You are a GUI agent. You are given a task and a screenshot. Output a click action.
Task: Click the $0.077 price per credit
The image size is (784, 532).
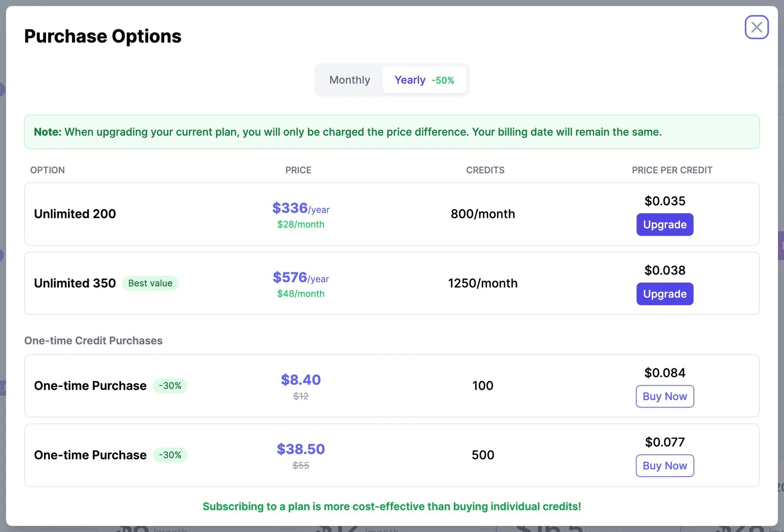(x=664, y=442)
